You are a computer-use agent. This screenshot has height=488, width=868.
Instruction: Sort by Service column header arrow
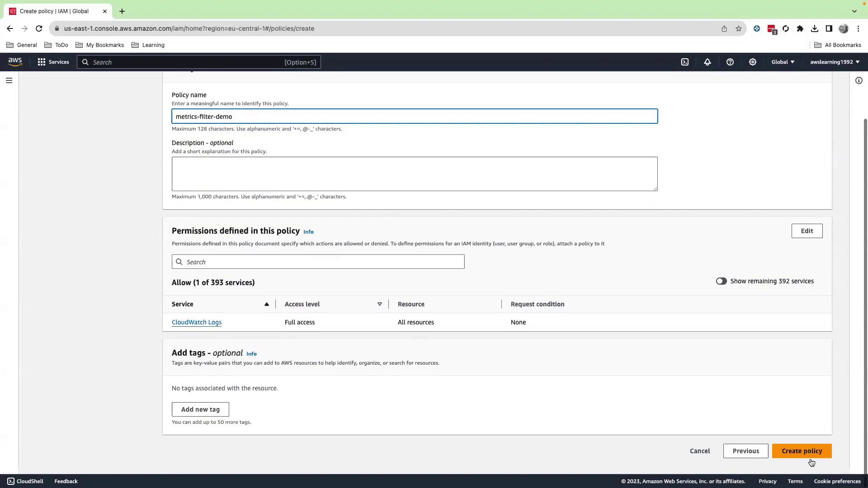tap(267, 304)
